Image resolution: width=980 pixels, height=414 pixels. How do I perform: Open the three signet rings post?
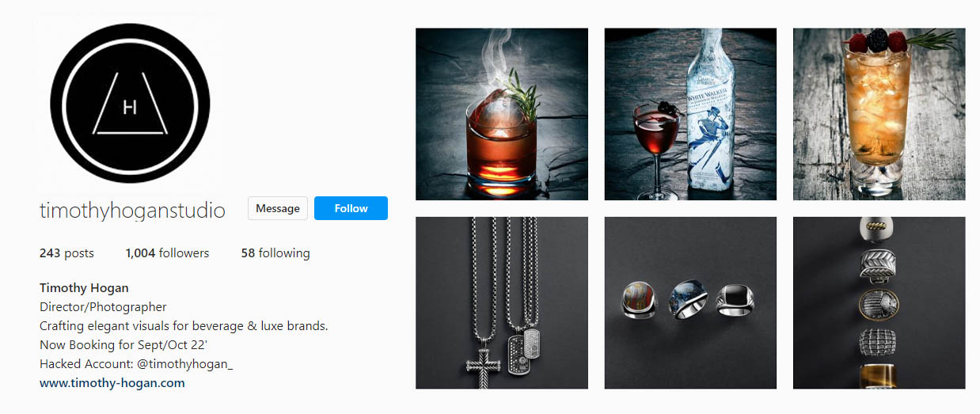click(x=690, y=302)
